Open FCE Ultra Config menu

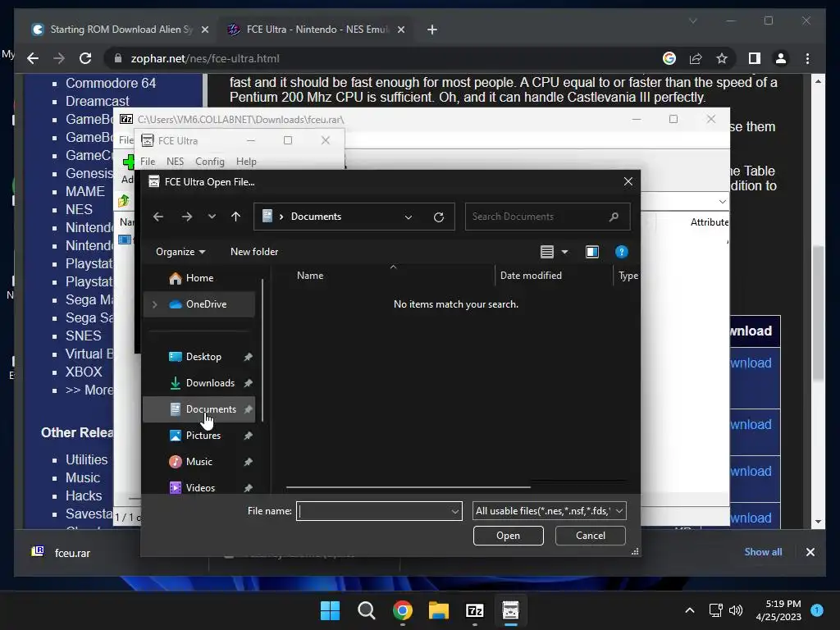pyautogui.click(x=210, y=162)
